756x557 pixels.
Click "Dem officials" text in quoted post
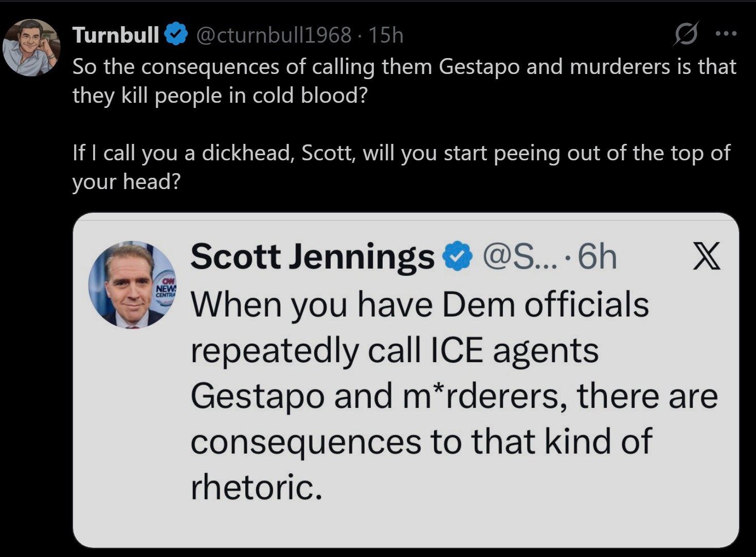(x=545, y=305)
